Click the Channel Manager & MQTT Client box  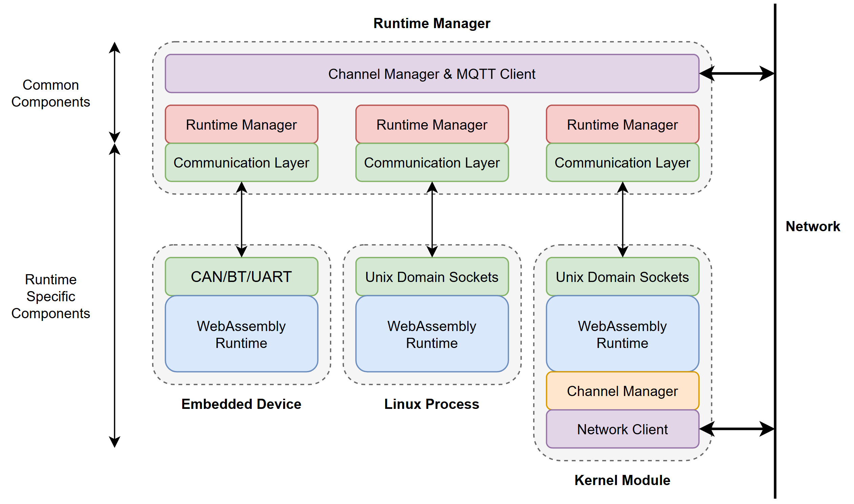pos(432,73)
